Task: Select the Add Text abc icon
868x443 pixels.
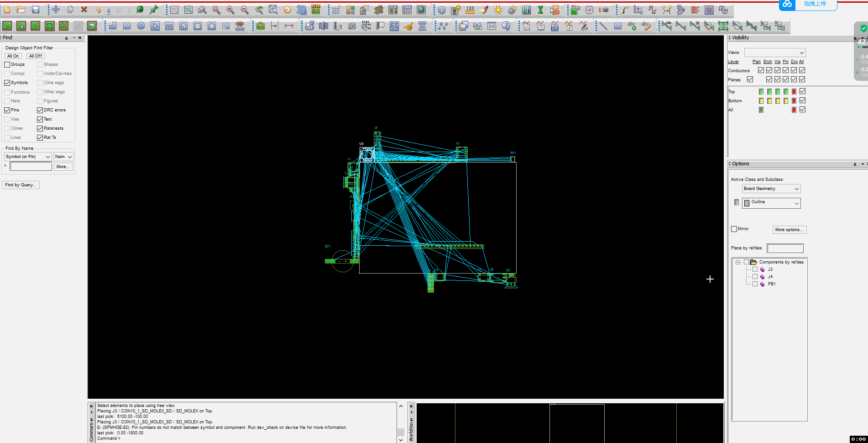Action: point(632,26)
